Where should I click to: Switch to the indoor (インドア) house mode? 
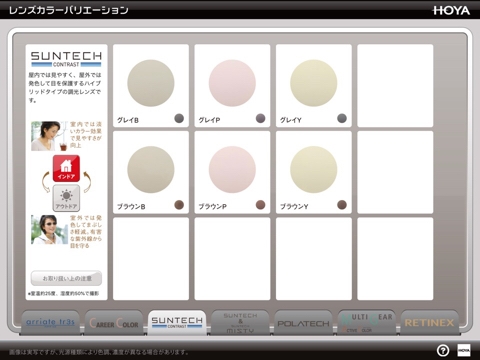pos(66,168)
